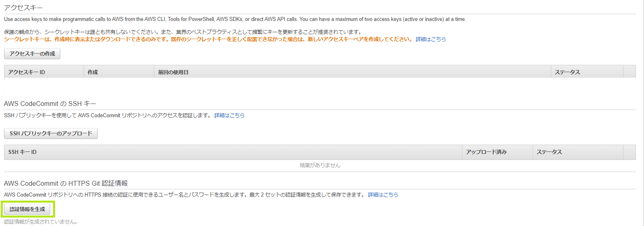Image resolution: width=644 pixels, height=226 pixels.
Task: Click AWS CodeCommit の HTTPS Git 認証情報 heading
Action: tap(66, 183)
